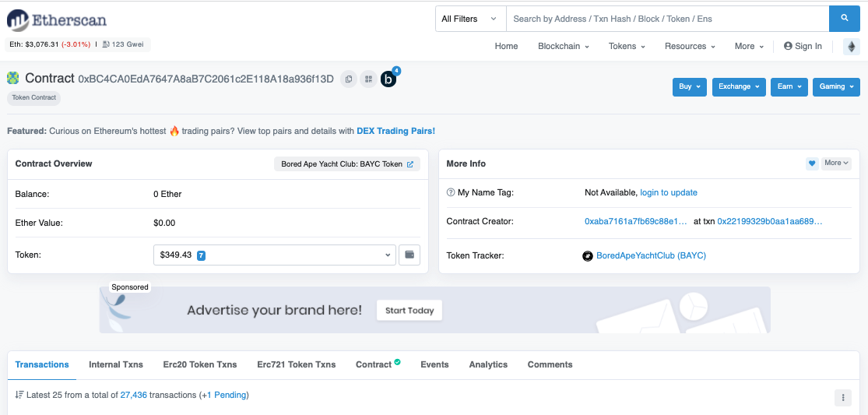Screen dimensions: 868x415
Task: Click the Ethereum network icon in navbar
Action: click(852, 47)
